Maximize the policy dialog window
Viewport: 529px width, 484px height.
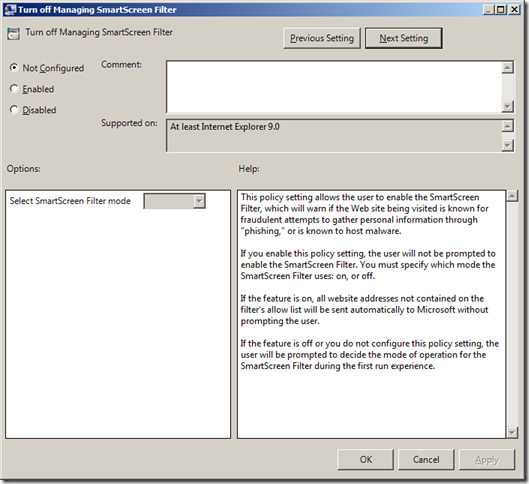(501, 9)
